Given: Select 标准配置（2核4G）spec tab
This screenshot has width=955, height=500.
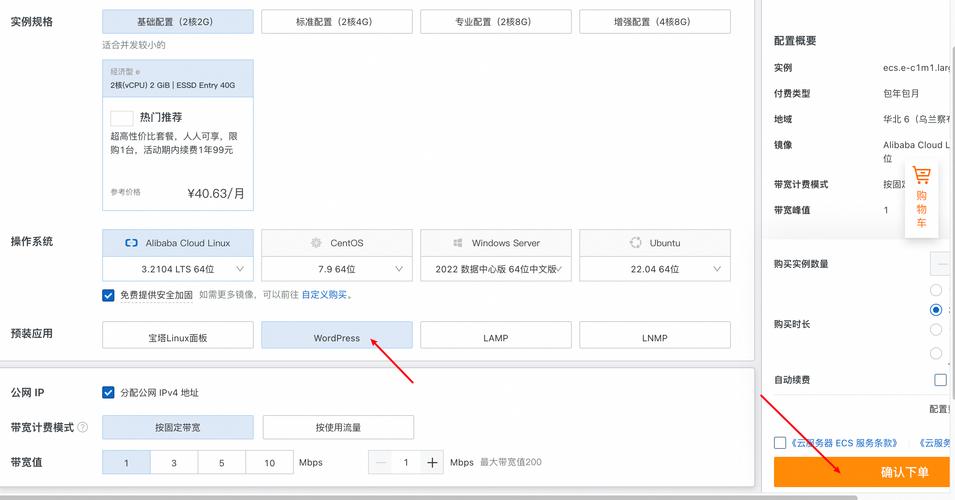Looking at the screenshot, I should point(337,22).
